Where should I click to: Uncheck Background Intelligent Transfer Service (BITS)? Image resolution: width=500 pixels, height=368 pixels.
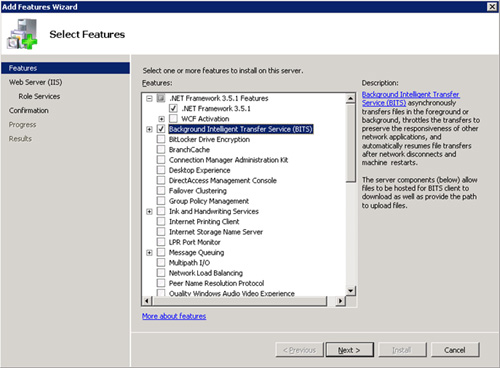point(161,129)
